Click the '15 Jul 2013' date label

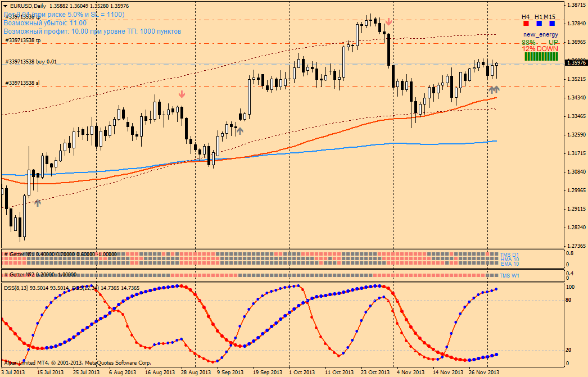pyautogui.click(x=50, y=372)
